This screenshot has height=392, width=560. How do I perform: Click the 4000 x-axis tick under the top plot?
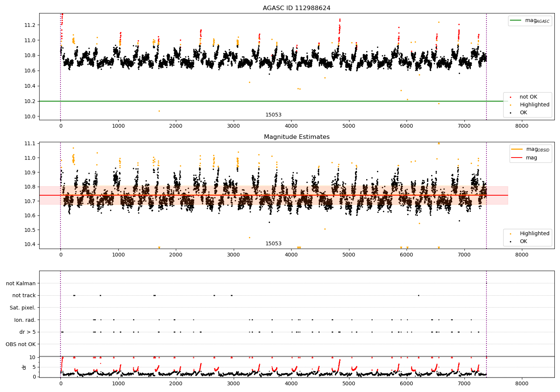coord(291,126)
